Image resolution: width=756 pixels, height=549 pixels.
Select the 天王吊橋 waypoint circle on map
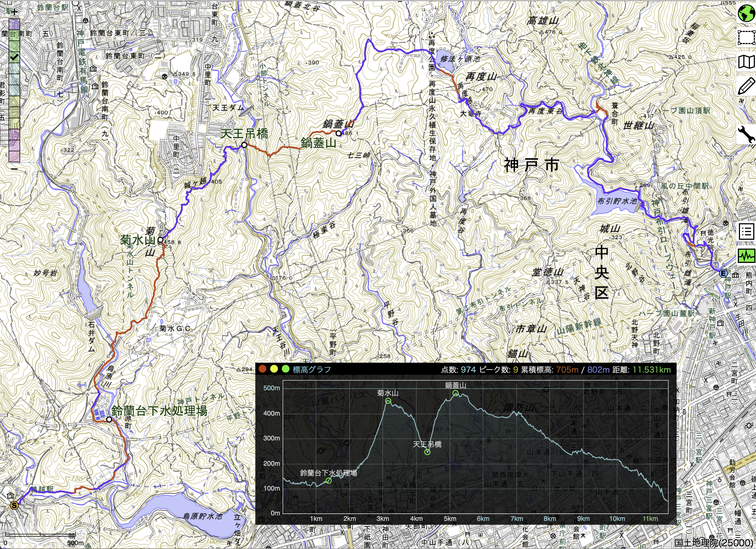[x=244, y=145]
